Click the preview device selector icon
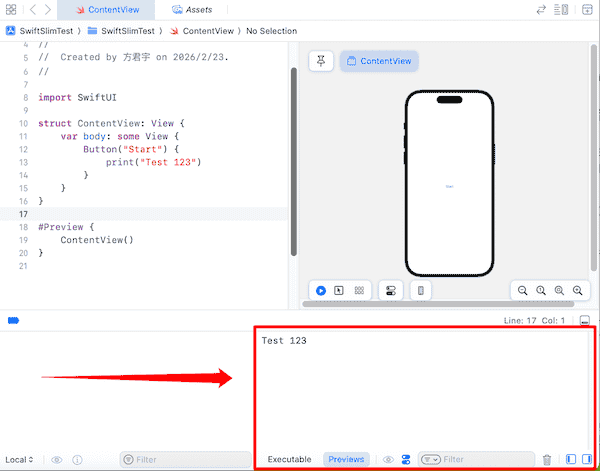Screen dimensions: 600x471 tap(421, 290)
